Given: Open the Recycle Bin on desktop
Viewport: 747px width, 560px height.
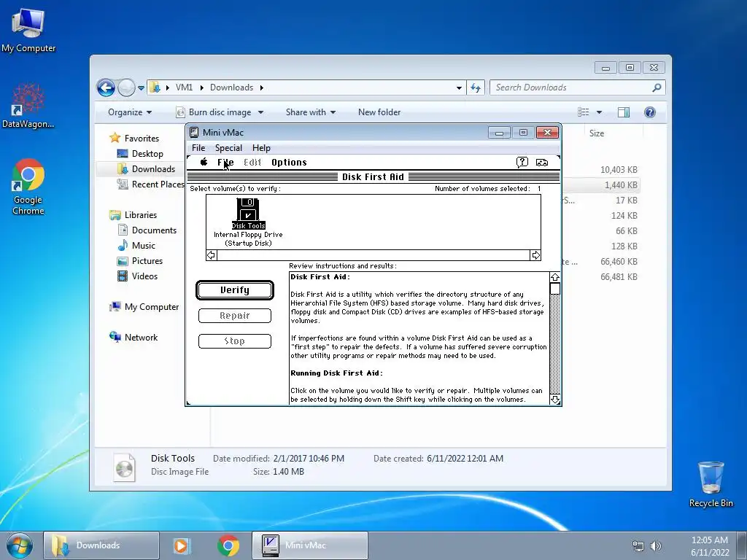Looking at the screenshot, I should pyautogui.click(x=711, y=484).
